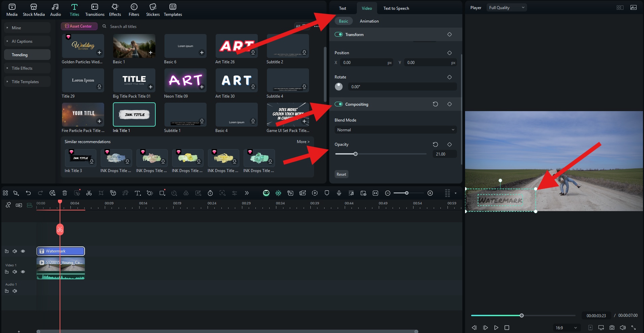Open the Filters tab

tap(134, 10)
